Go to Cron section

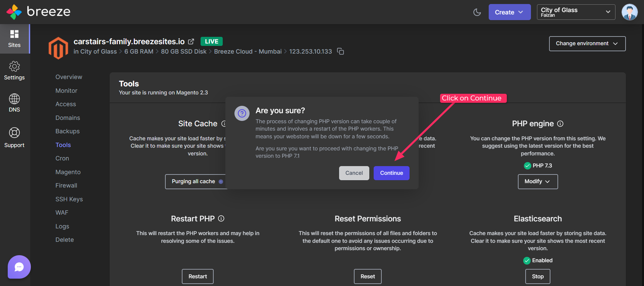[62, 158]
